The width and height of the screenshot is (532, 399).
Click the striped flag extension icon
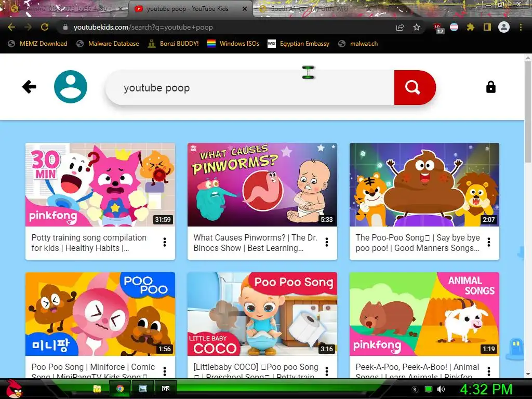pyautogui.click(x=454, y=27)
